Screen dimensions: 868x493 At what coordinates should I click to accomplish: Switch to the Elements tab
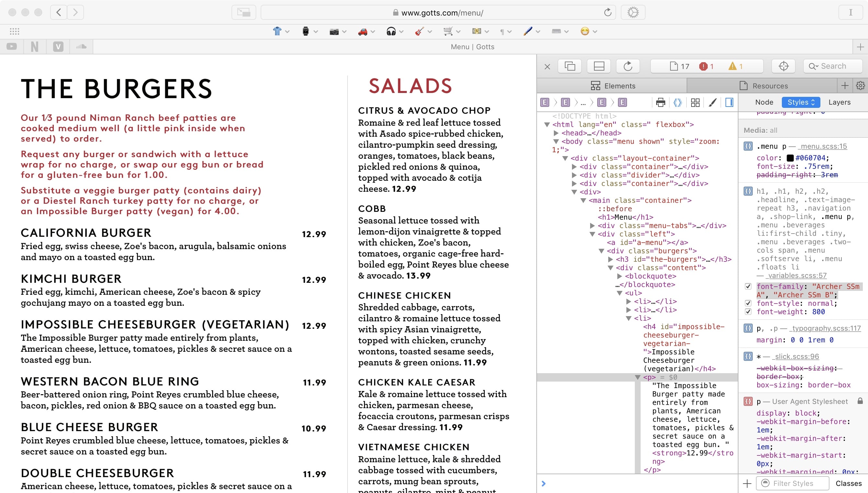tap(612, 86)
